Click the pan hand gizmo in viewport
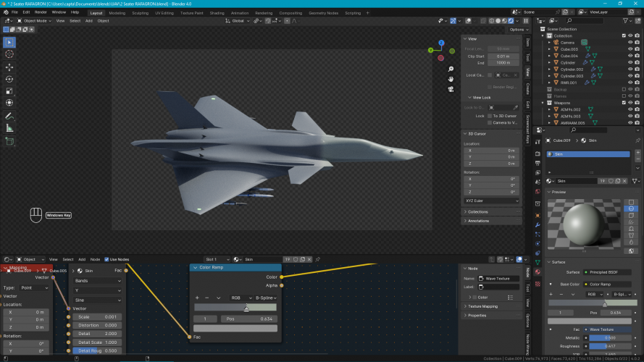The width and height of the screenshot is (644, 362). [x=451, y=79]
